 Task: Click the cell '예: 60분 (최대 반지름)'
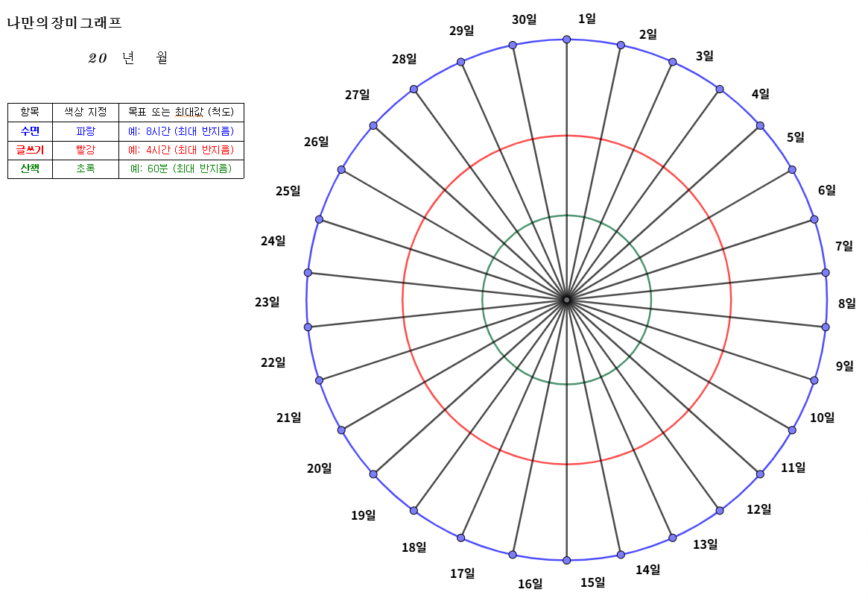click(181, 169)
